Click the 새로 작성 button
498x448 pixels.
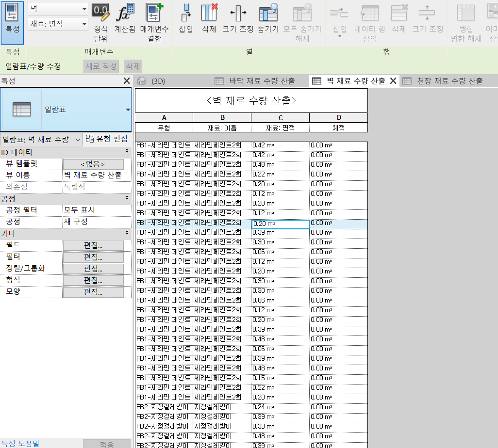(x=101, y=66)
